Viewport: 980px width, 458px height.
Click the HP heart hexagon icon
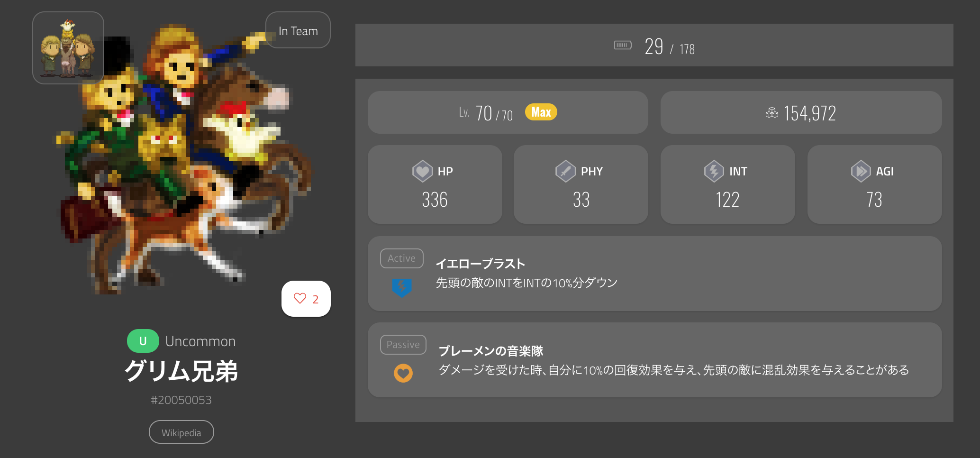click(x=422, y=171)
